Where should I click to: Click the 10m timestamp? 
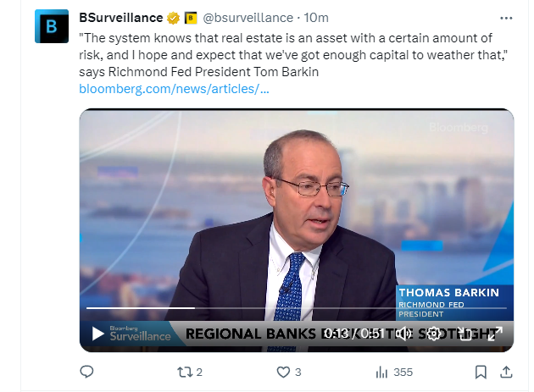[317, 18]
